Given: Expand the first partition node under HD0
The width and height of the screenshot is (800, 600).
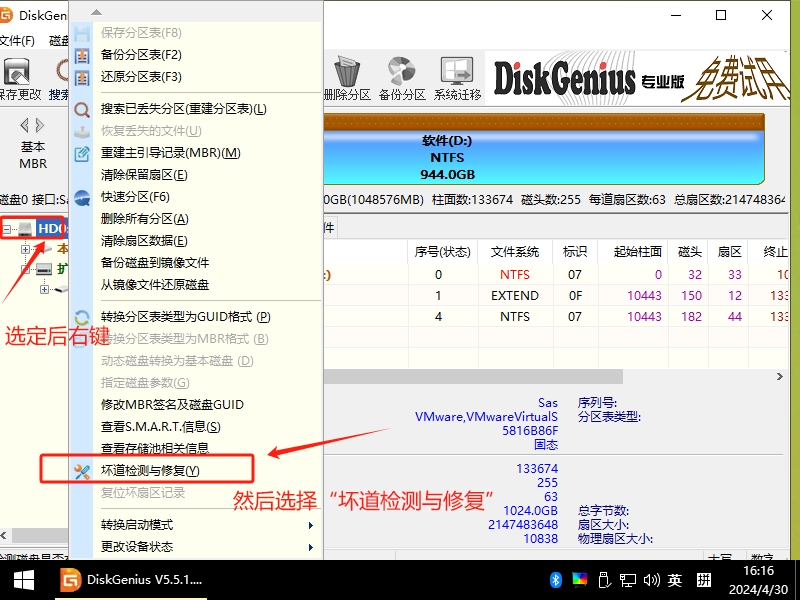Looking at the screenshot, I should [x=25, y=249].
